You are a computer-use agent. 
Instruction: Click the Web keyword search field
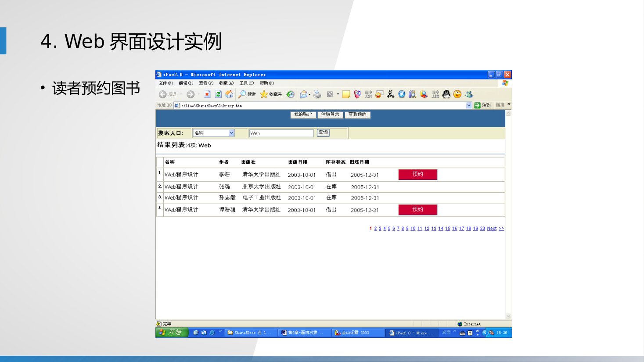[x=281, y=133]
